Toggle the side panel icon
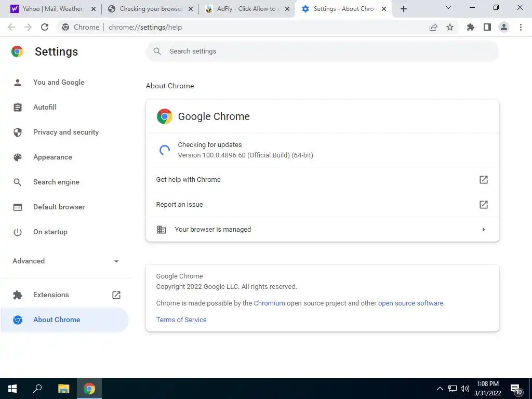 coord(487,27)
